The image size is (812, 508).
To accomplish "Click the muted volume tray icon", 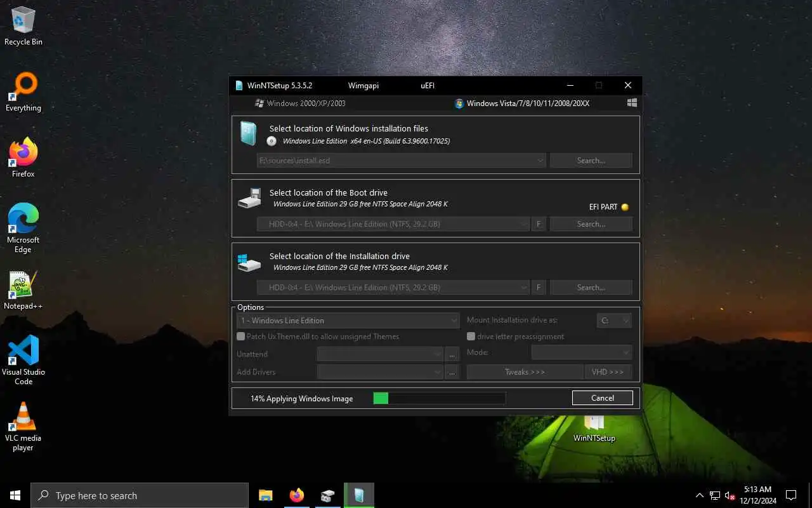I will point(730,495).
